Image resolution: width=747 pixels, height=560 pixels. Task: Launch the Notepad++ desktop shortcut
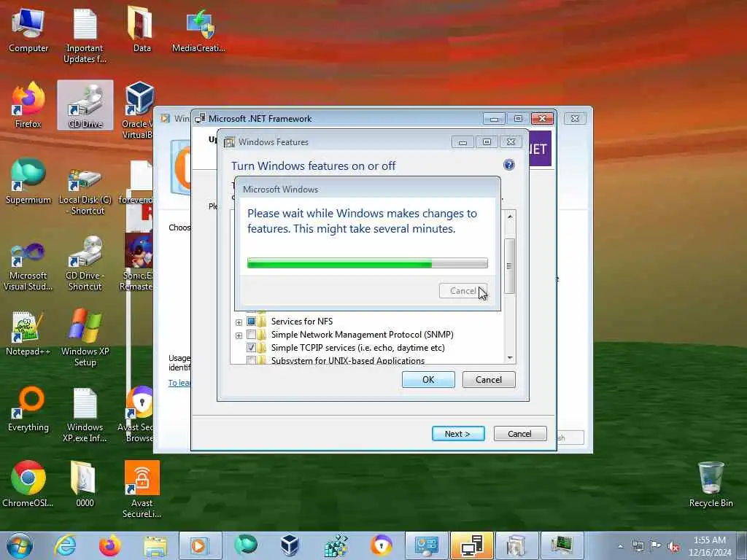(x=28, y=333)
